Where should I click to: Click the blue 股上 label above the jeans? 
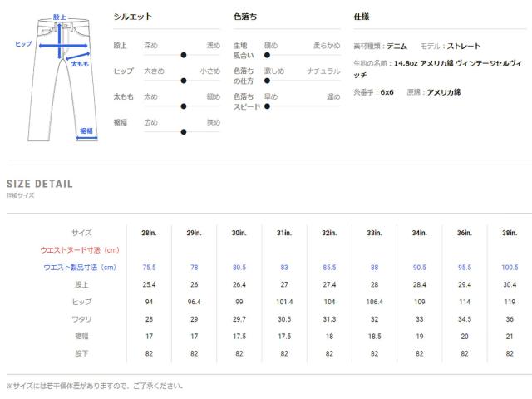pos(60,17)
